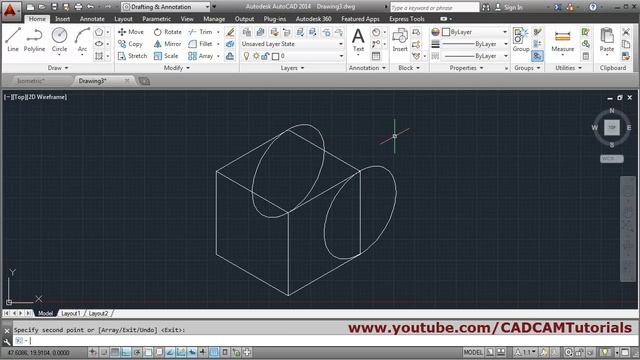Click the Plot printer icon
This screenshot has height=360, width=640.
78,7
